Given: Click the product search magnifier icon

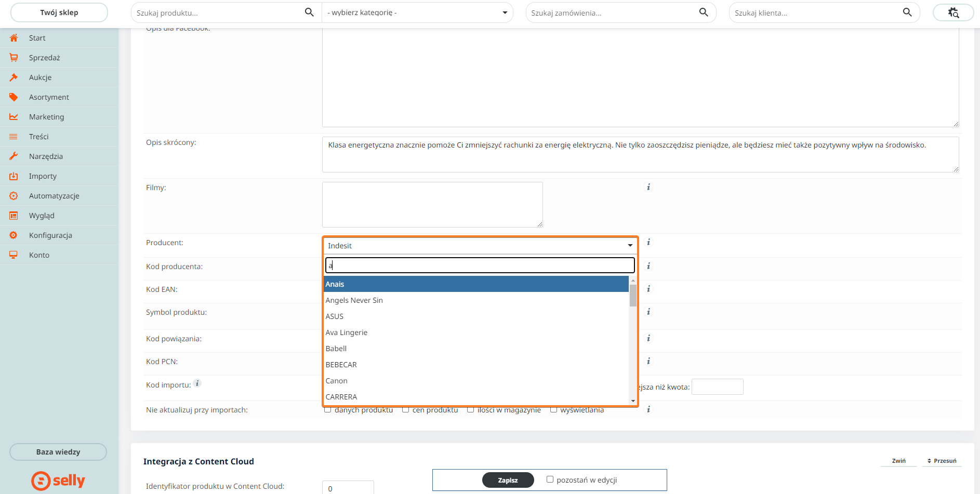Looking at the screenshot, I should pyautogui.click(x=309, y=12).
